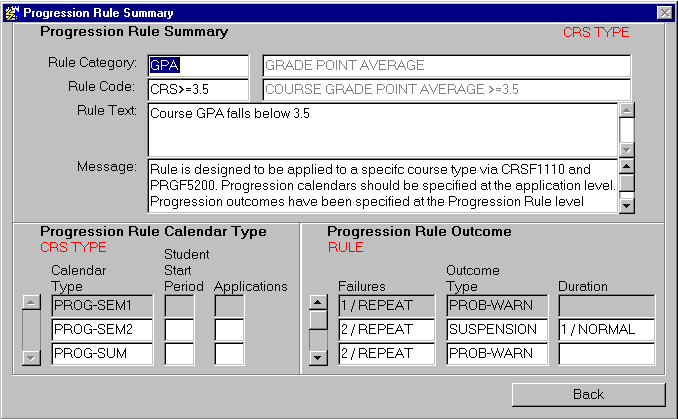The width and height of the screenshot is (678, 419).
Task: Select the SUSPENSION outcome type field
Action: tap(496, 329)
